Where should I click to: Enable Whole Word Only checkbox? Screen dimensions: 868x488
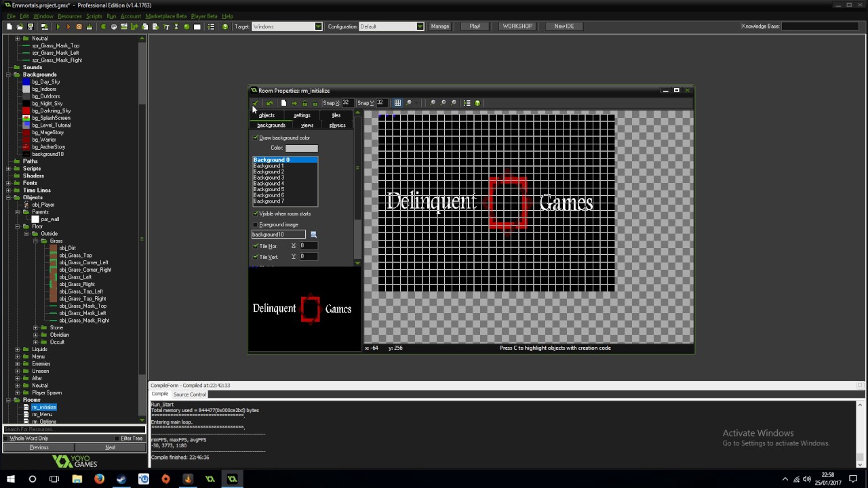pyautogui.click(x=7, y=439)
